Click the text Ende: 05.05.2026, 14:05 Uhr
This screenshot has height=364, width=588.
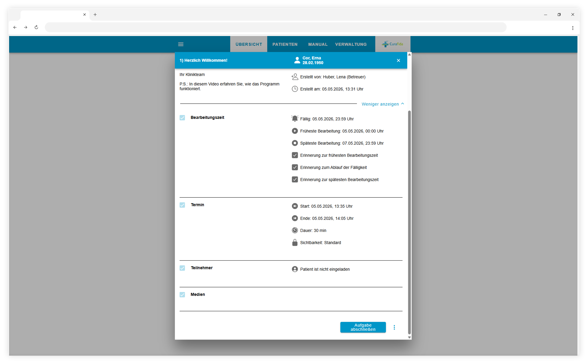coord(327,218)
